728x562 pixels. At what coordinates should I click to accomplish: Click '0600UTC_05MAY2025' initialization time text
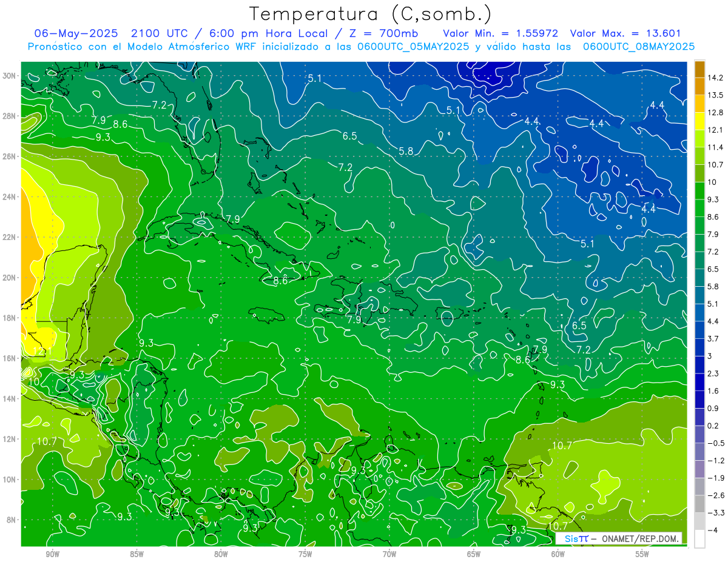[x=413, y=47]
